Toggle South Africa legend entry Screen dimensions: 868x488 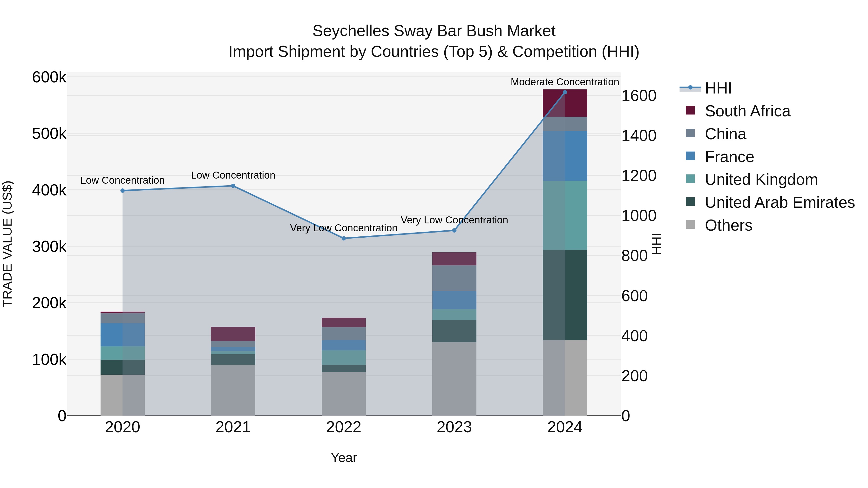[x=738, y=111]
